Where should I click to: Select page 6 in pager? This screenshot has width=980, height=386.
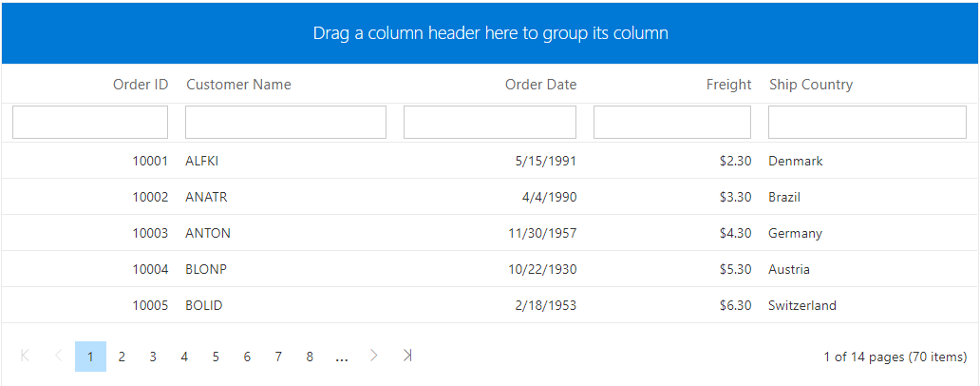[247, 357]
